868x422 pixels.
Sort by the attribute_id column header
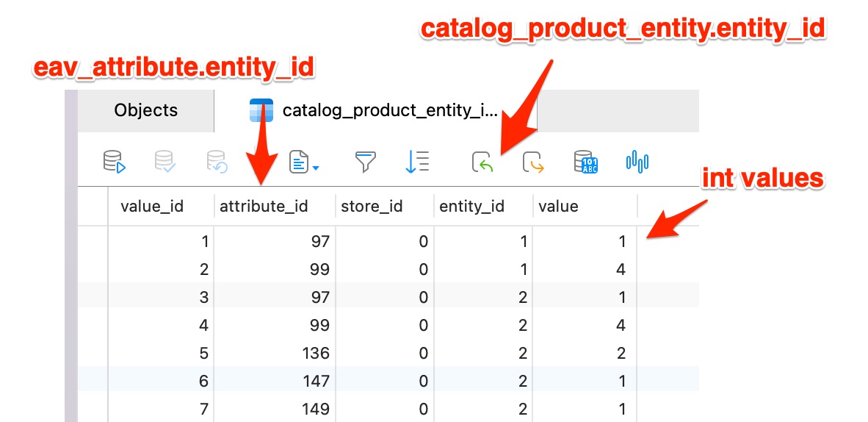pyautogui.click(x=264, y=207)
